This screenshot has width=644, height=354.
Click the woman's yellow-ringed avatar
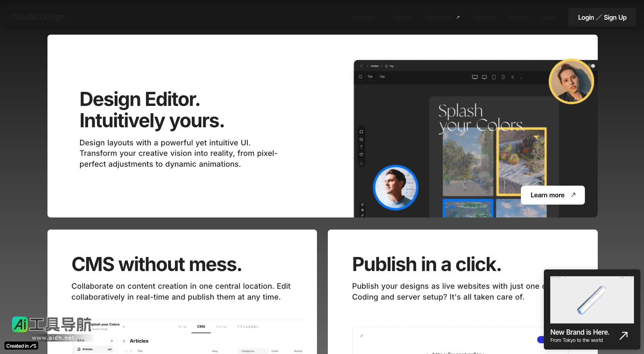571,82
